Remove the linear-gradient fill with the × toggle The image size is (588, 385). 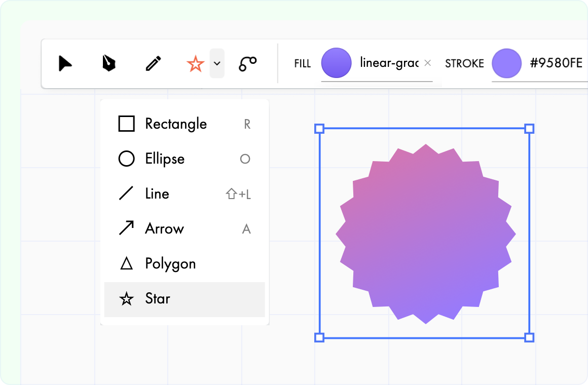coord(427,63)
